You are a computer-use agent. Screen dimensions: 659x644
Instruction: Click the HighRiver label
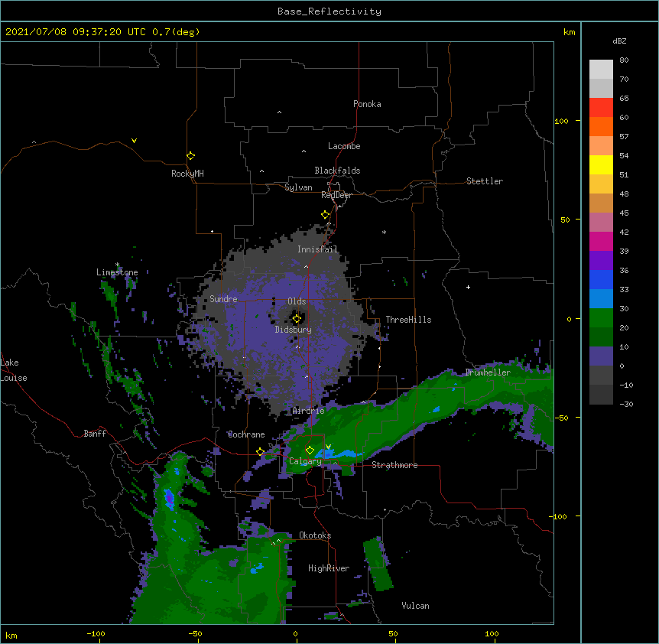click(x=329, y=568)
